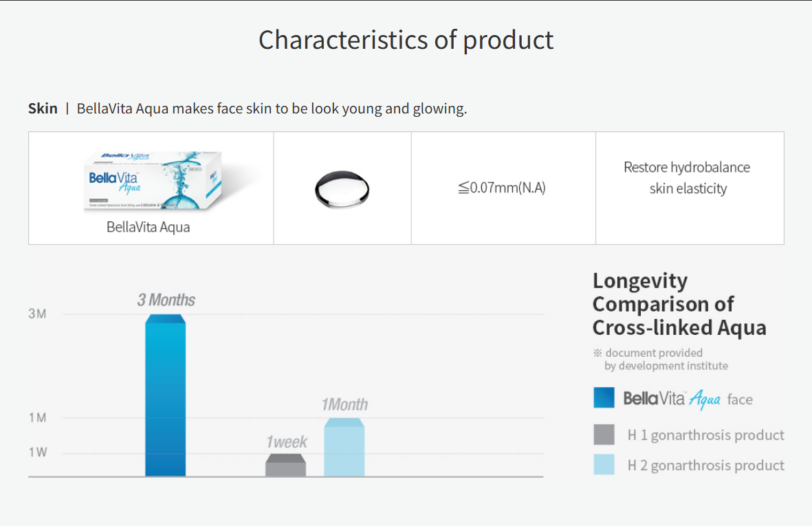Click the 'Longevity Comparison of Cross-linked Aqua' title
Screen dimensions: 812x526
pos(679,304)
